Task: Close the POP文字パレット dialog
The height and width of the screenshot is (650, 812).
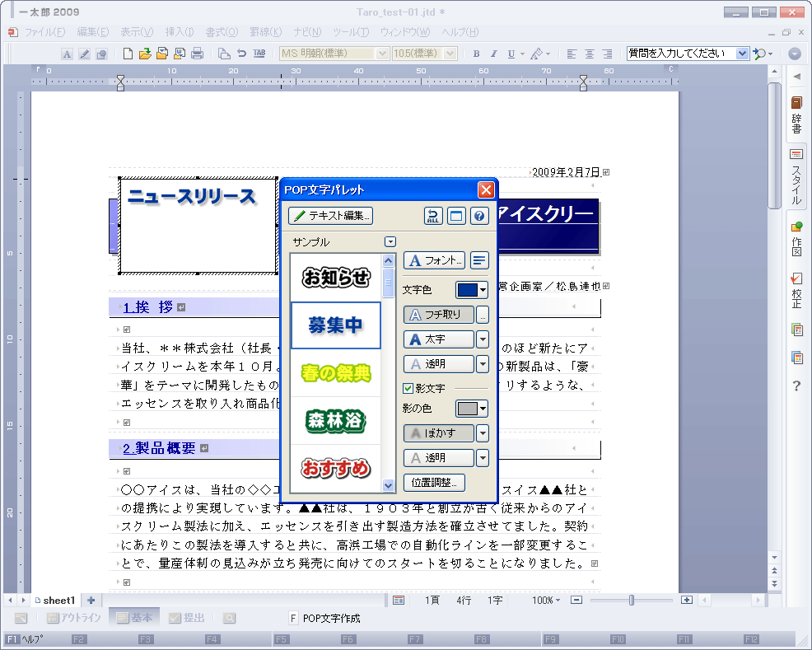Action: [x=486, y=190]
